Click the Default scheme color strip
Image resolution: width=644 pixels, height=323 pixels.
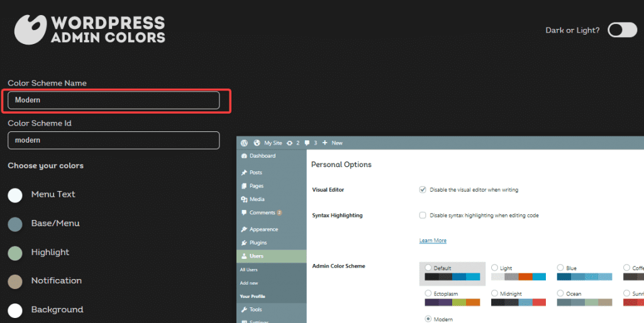tap(452, 276)
